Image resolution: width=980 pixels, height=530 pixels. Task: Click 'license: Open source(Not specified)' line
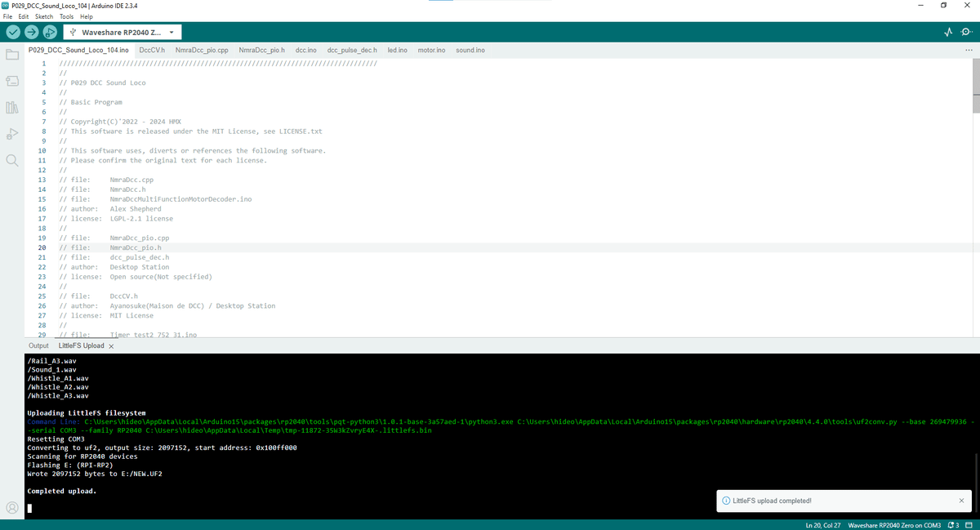pos(136,277)
